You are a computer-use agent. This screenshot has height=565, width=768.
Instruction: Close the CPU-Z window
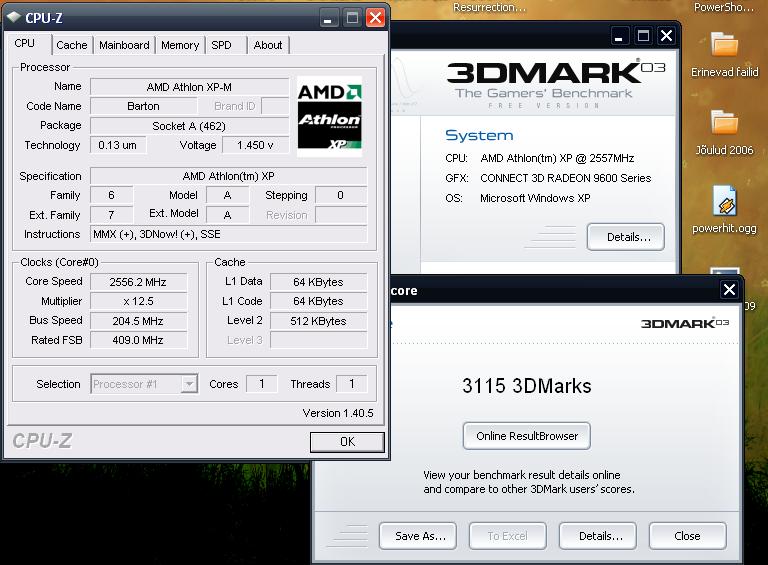pos(375,18)
